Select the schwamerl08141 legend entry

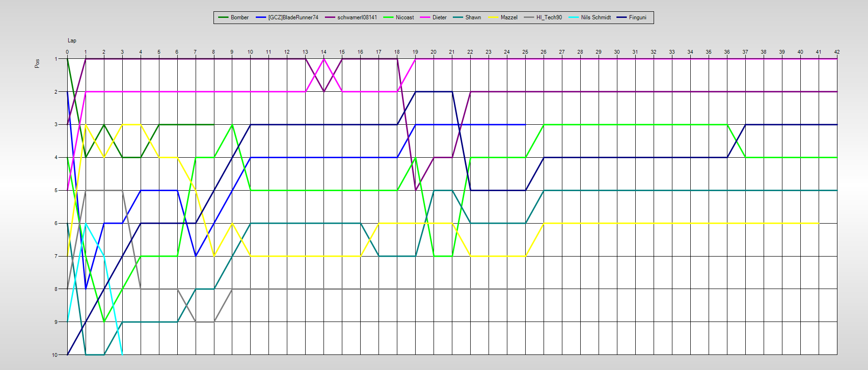[351, 17]
